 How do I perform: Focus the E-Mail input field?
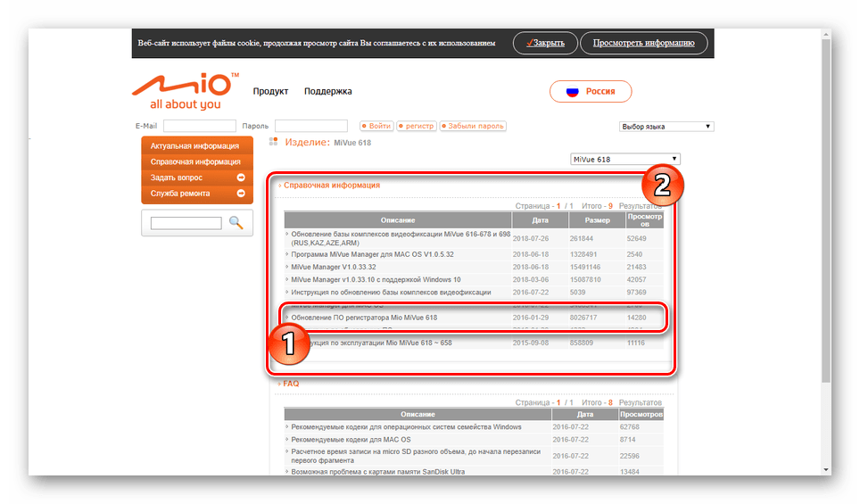(x=199, y=127)
